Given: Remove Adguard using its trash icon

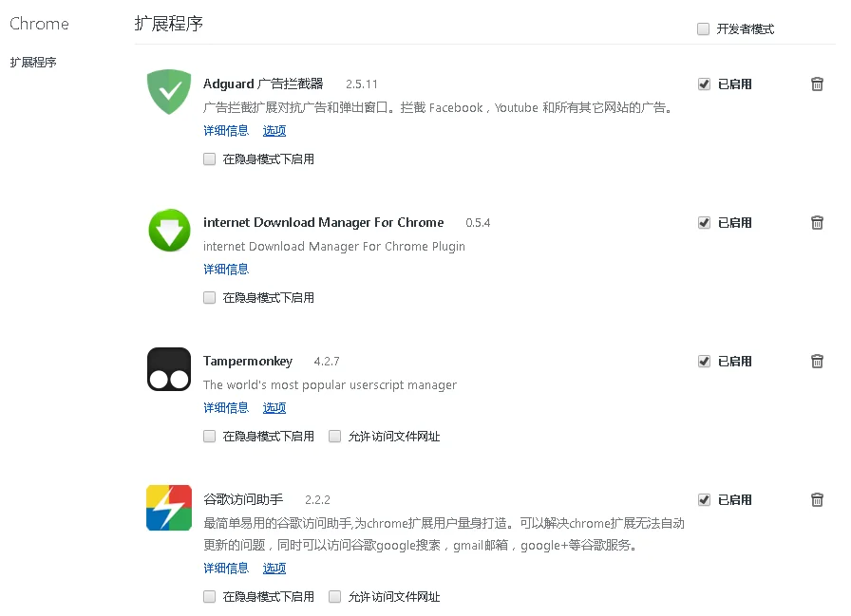Looking at the screenshot, I should [817, 84].
